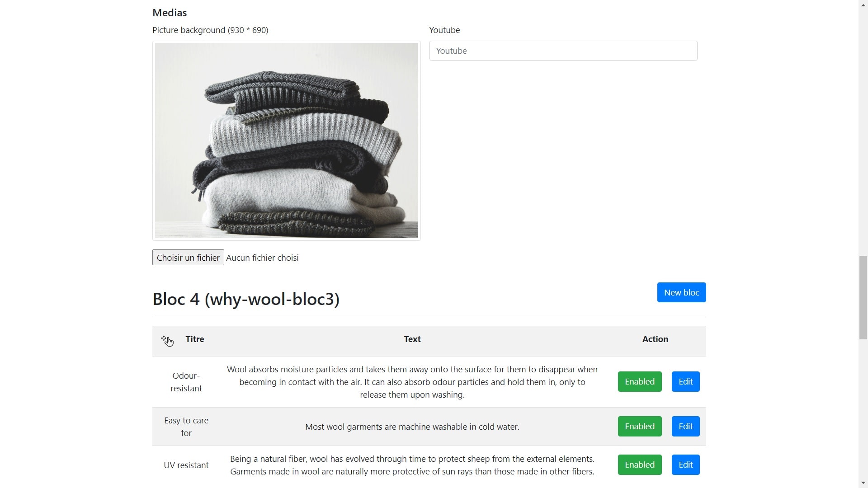Click the page vertical scrollbar thumb
Screen dimensions: 868x488
coord(863,297)
